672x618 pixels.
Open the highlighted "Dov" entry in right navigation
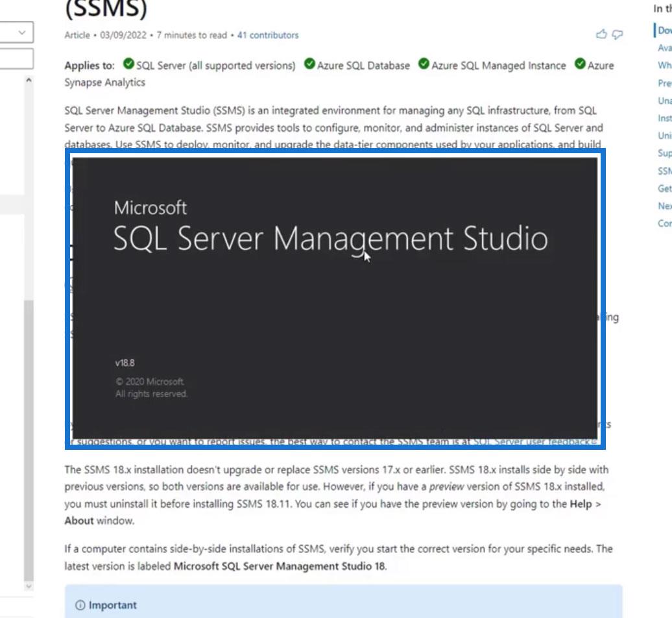click(x=665, y=31)
